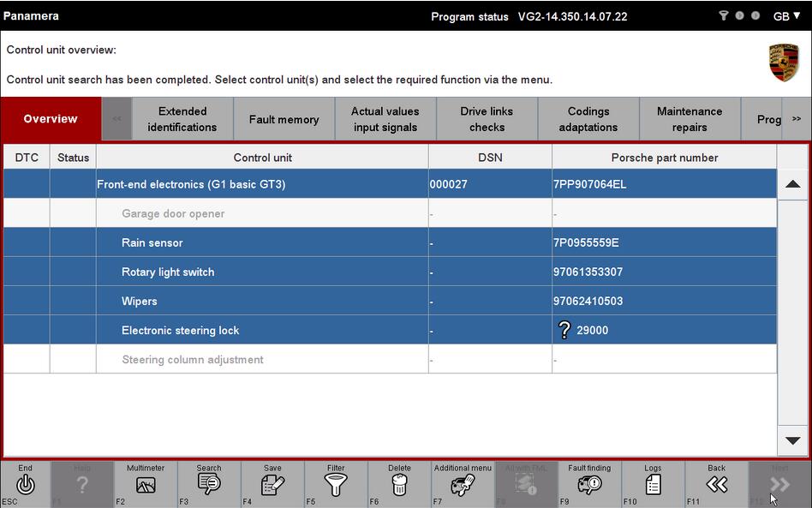Select the Wipers row

[x=390, y=301]
